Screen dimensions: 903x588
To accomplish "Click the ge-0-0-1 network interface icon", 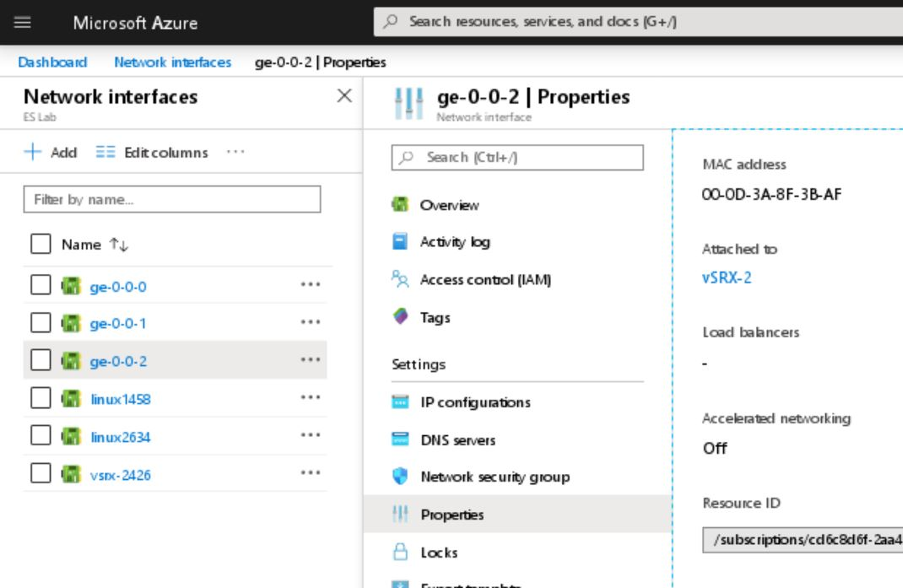I will (x=71, y=323).
